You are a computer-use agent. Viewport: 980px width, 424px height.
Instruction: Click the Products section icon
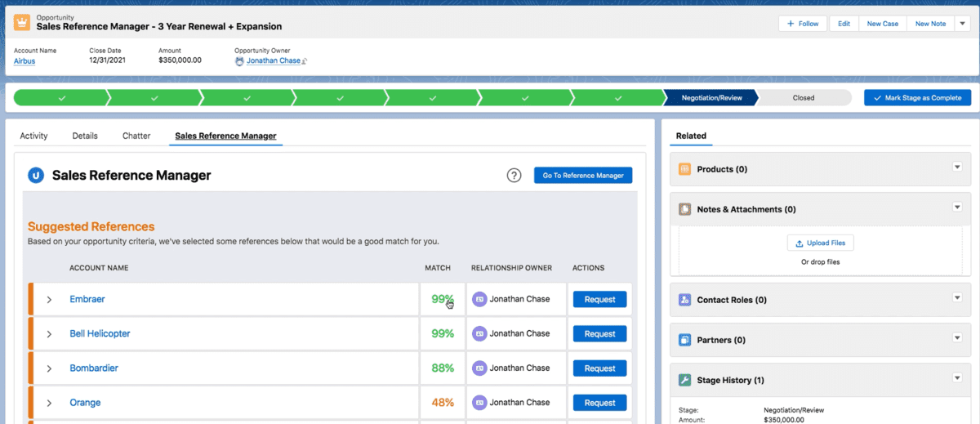point(685,169)
